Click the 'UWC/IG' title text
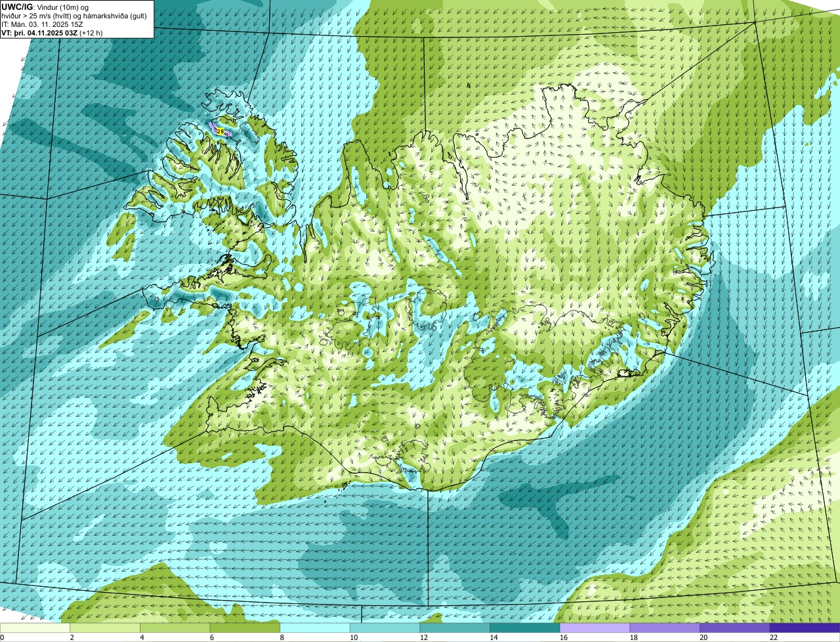Image resolution: width=840 pixels, height=642 pixels. tap(17, 7)
